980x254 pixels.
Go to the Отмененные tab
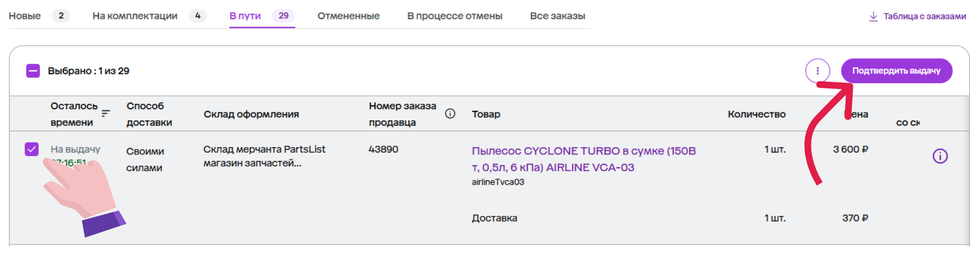348,16
